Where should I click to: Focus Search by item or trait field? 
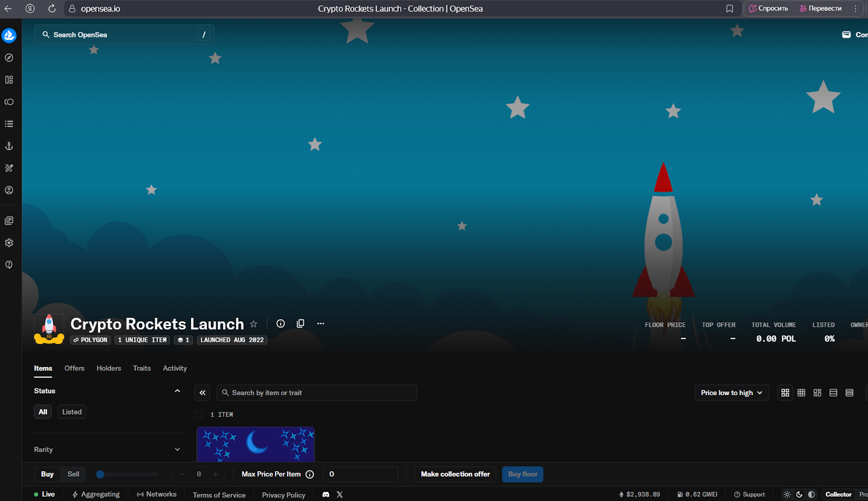pyautogui.click(x=317, y=392)
